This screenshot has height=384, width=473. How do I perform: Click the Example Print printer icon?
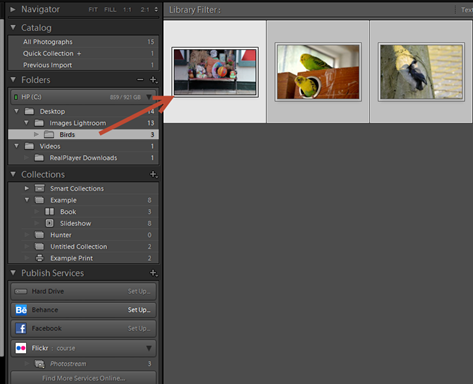pos(40,258)
